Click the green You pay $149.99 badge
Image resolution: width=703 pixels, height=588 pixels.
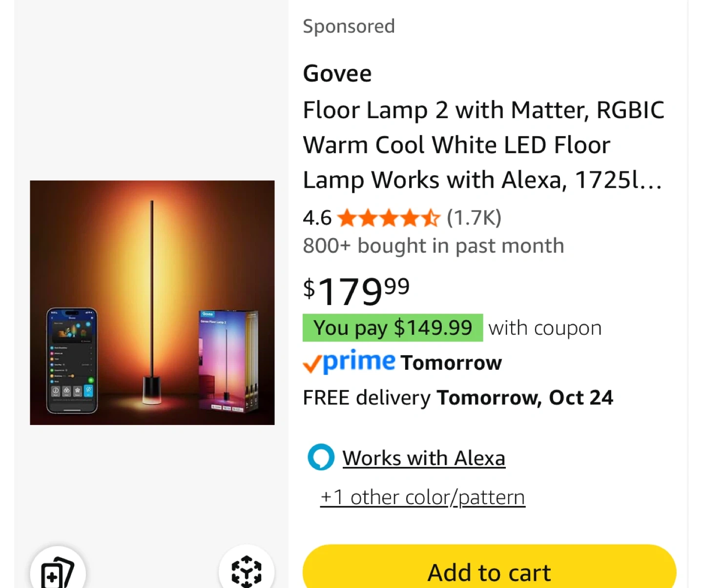393,328
